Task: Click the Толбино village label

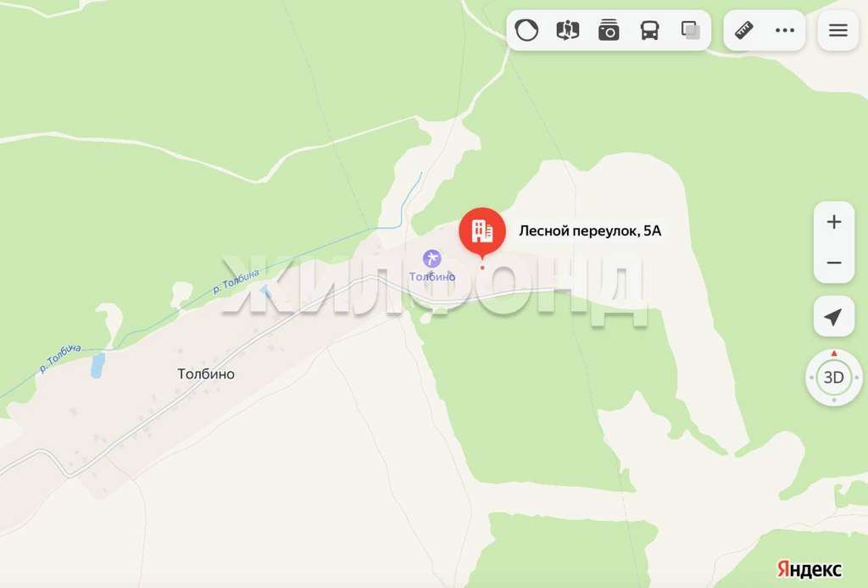Action: [x=206, y=374]
